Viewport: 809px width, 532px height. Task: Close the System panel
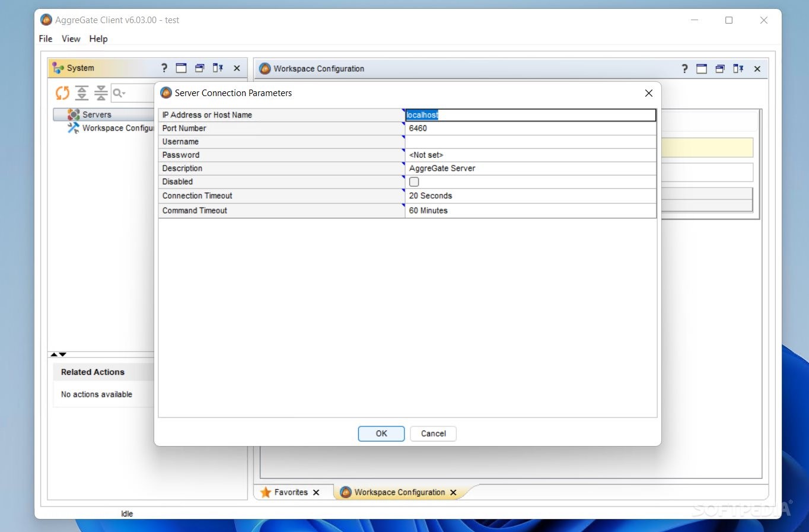pyautogui.click(x=237, y=68)
